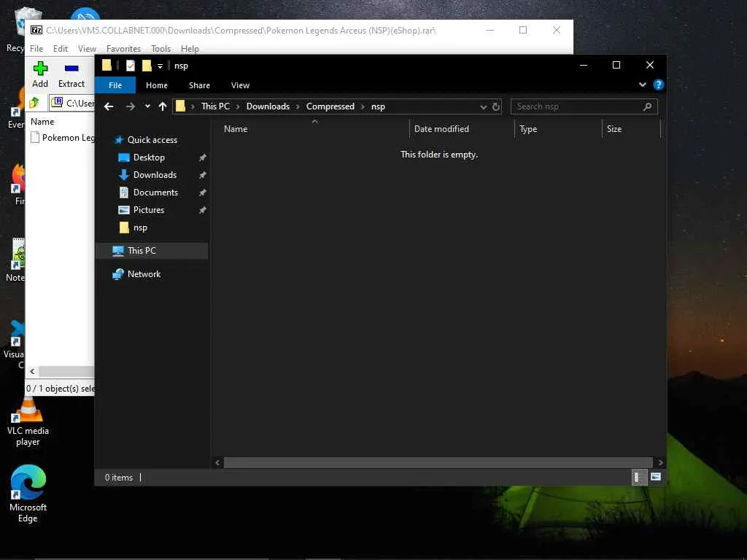Click the Add button in 7-Zip
This screenshot has width=747, height=560.
point(40,74)
